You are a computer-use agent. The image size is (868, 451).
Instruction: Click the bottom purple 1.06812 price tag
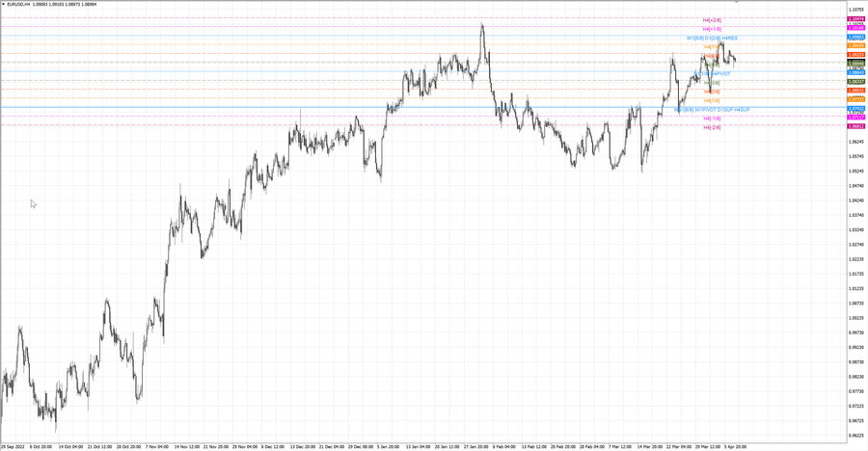[856, 126]
